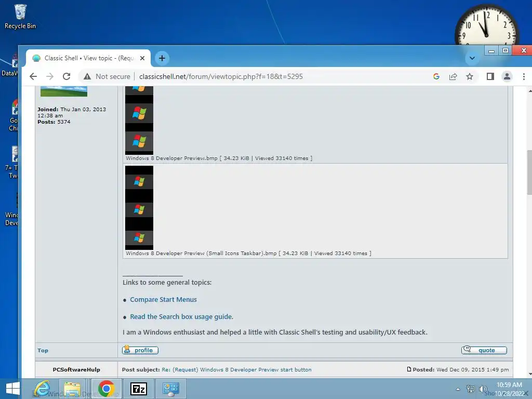Click the forward navigation arrow
532x399 pixels.
pos(50,76)
